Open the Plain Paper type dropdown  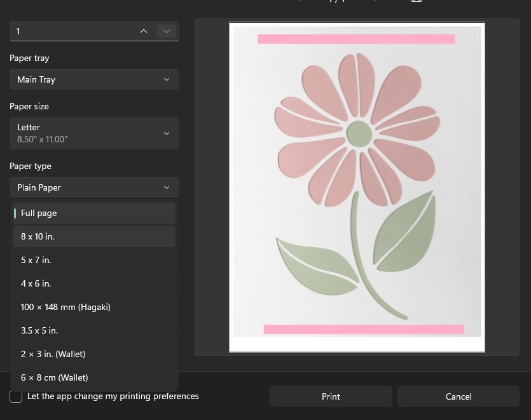coord(94,187)
